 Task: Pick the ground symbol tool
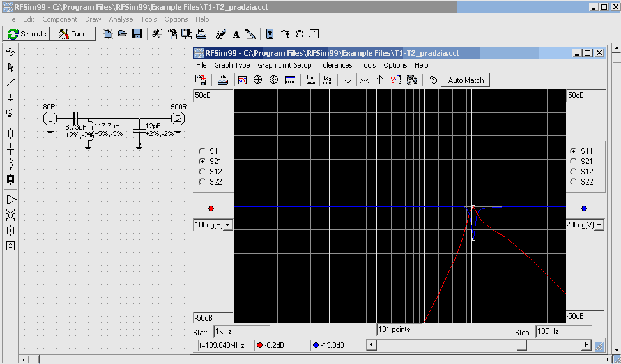[x=10, y=98]
